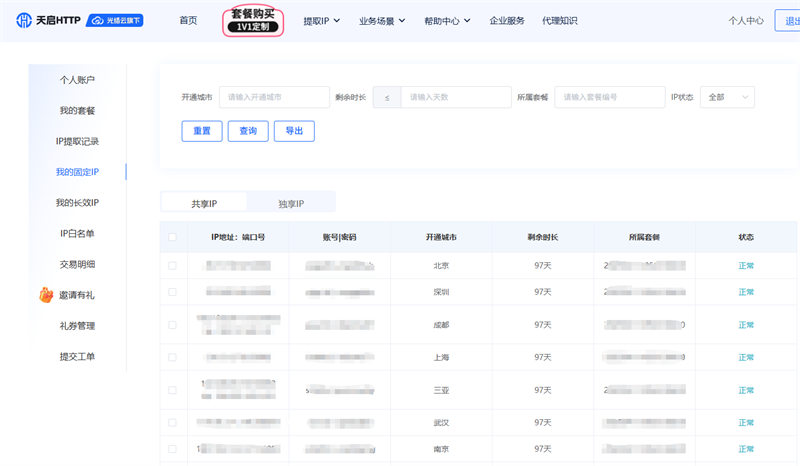Open the 帮助中心 dropdown menu

pos(447,20)
